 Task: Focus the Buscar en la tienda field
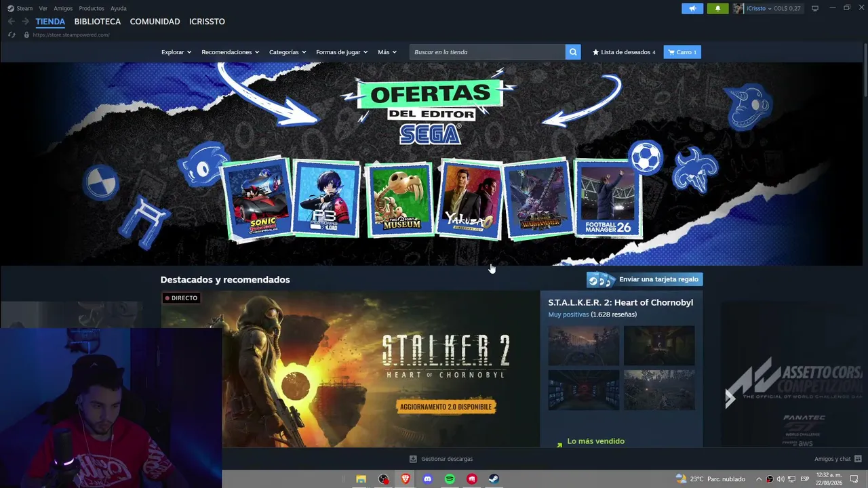pos(487,52)
